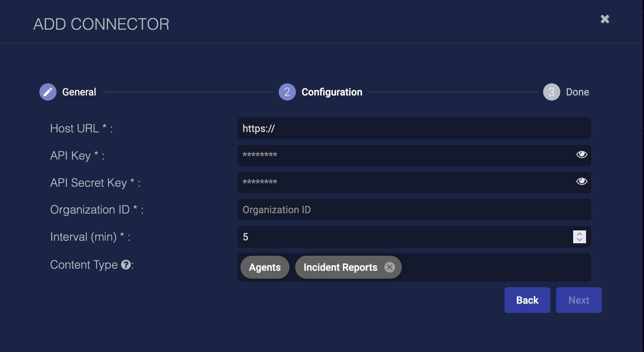This screenshot has width=644, height=352.
Task: Click the General step pencil icon
Action: 48,92
